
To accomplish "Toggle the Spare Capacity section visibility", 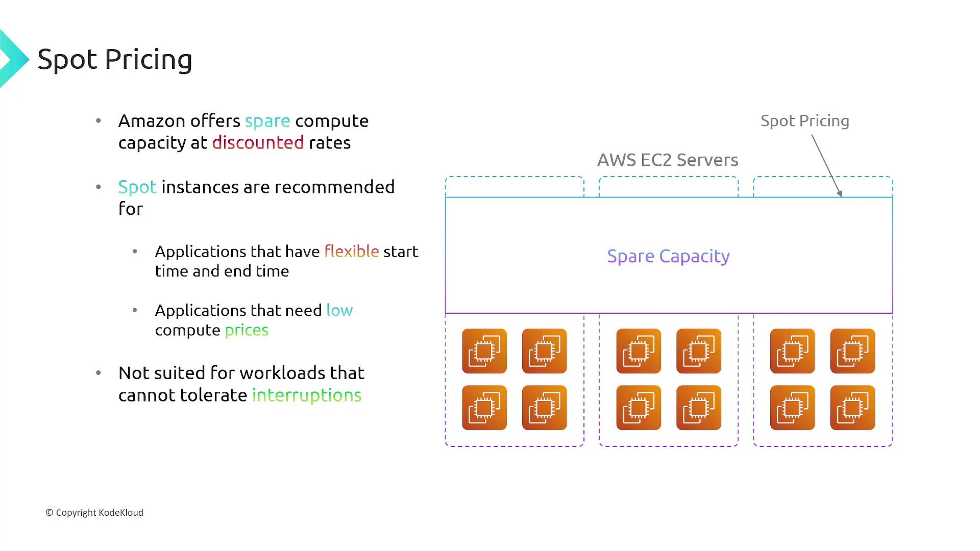I will pos(668,256).
